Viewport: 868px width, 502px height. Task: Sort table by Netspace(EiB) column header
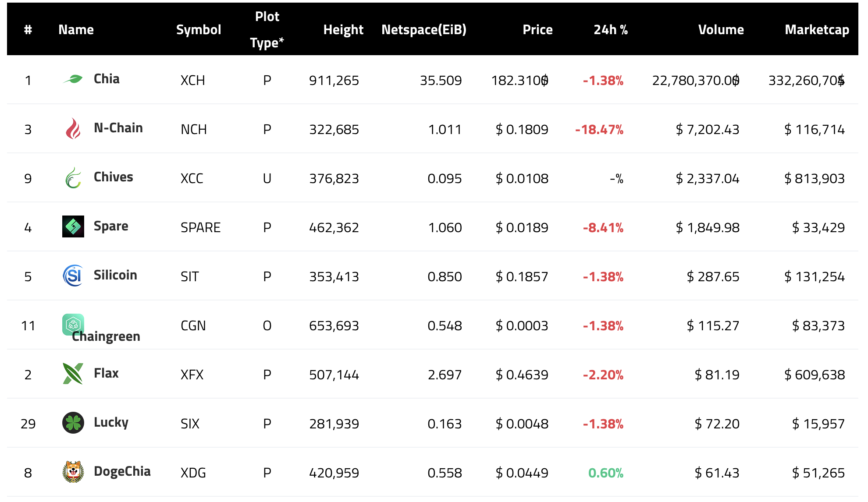point(423,29)
